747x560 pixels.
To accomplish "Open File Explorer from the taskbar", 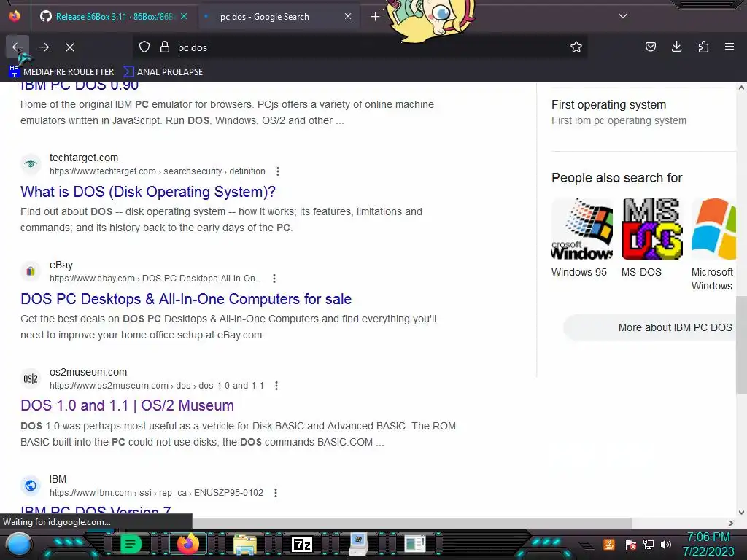I will [x=245, y=544].
